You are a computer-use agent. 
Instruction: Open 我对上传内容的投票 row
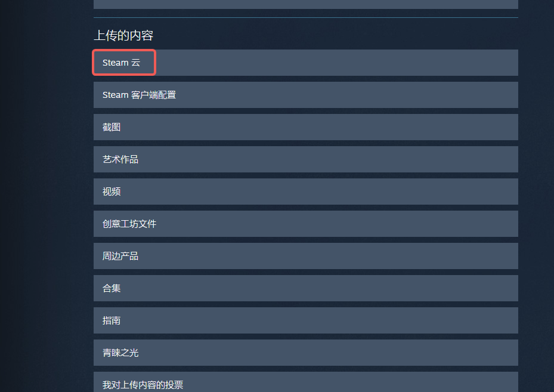(x=305, y=382)
